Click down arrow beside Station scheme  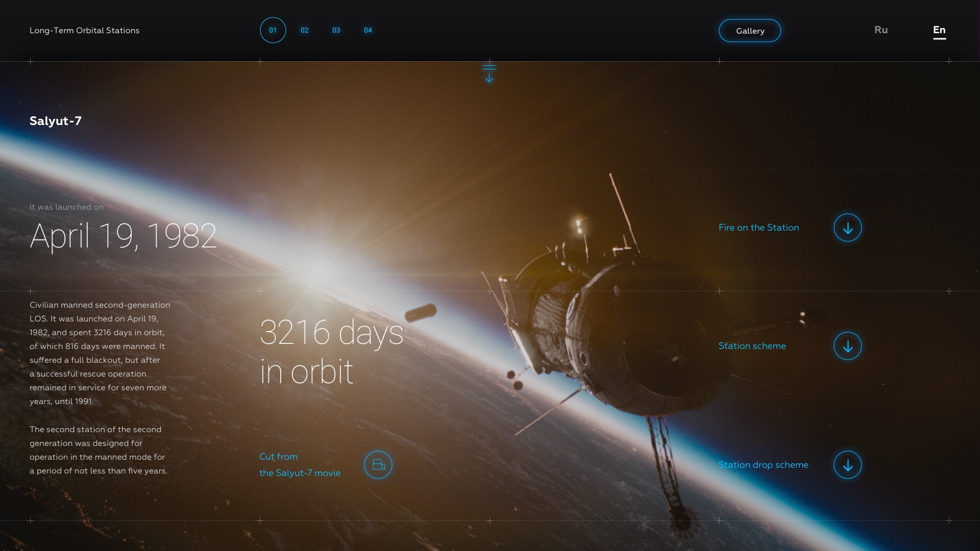coord(847,346)
